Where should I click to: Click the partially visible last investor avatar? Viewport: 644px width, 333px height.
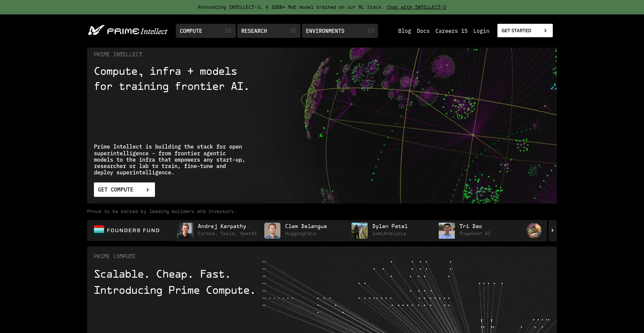[x=534, y=231]
